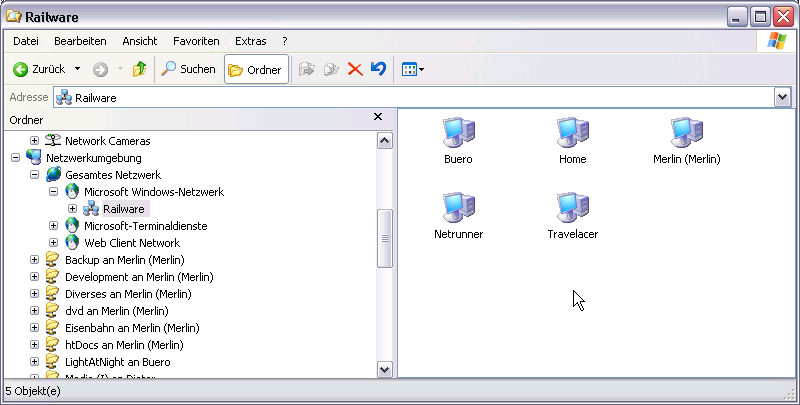Click the move-to-folder toolbar icon
The width and height of the screenshot is (800, 405).
(306, 69)
